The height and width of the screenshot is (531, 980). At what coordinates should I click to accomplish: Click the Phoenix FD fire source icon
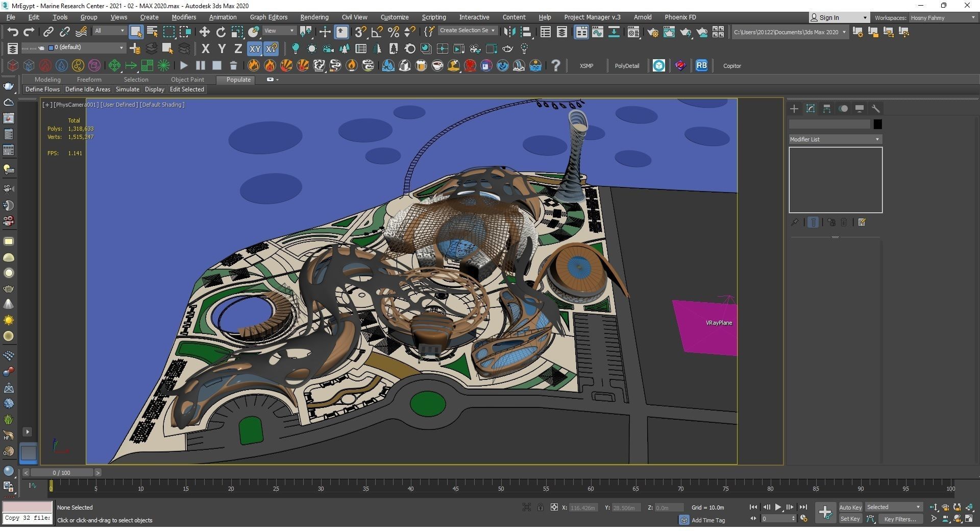(x=253, y=65)
